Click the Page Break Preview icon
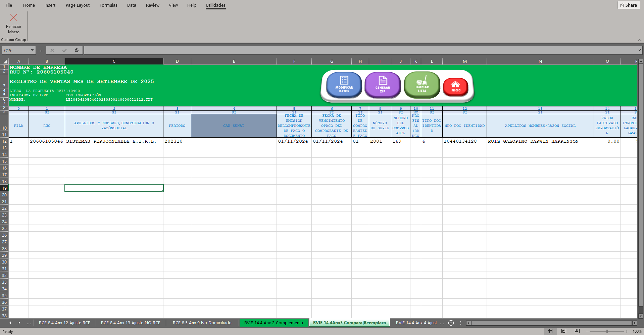 coord(577,331)
